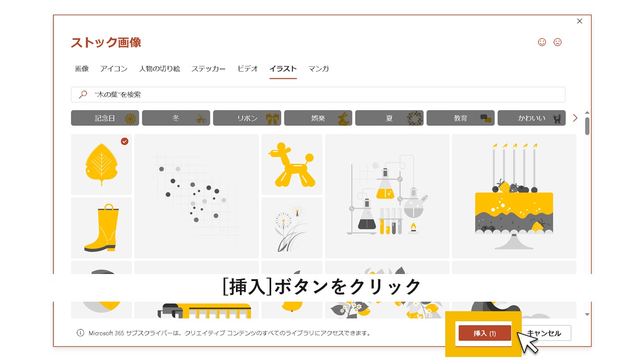Open the ビデオ tab
Viewport: 644px width, 362px height.
pyautogui.click(x=247, y=69)
